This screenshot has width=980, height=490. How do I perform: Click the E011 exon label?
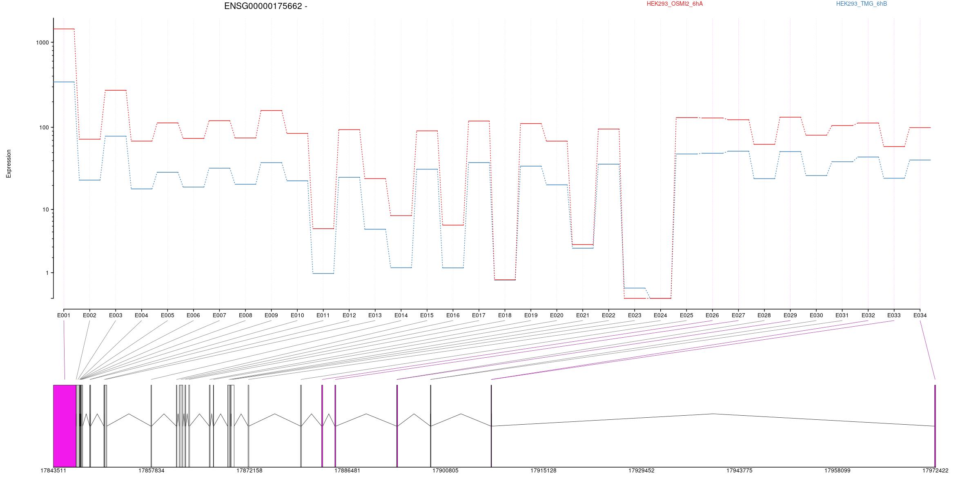pyautogui.click(x=323, y=315)
